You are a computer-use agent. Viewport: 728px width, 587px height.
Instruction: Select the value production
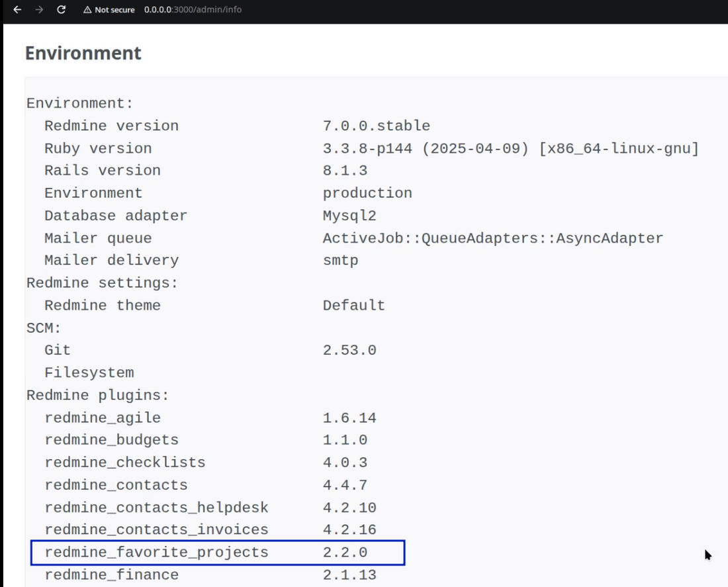(x=367, y=193)
